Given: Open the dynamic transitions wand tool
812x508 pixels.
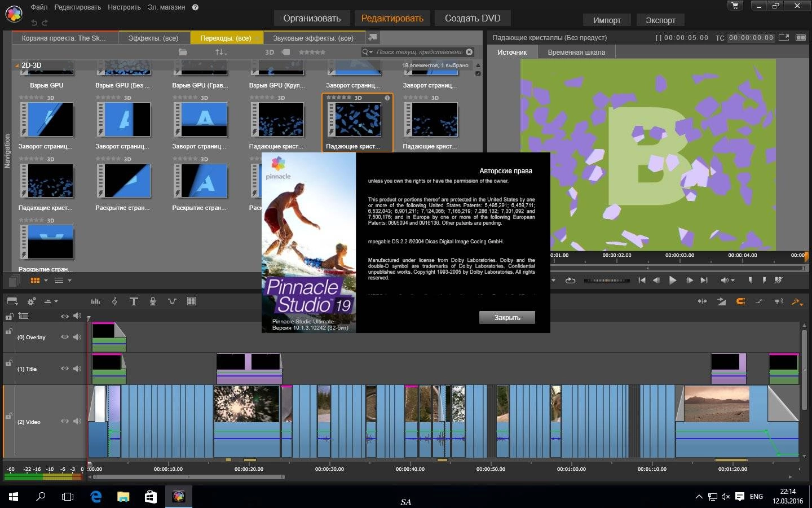Looking at the screenshot, I should coord(797,301).
